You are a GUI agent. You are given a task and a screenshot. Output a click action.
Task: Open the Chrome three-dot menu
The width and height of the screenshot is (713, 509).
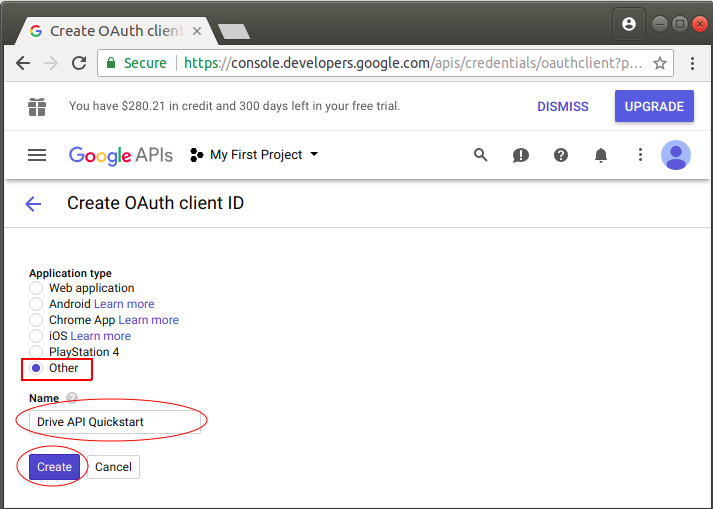[x=692, y=63]
